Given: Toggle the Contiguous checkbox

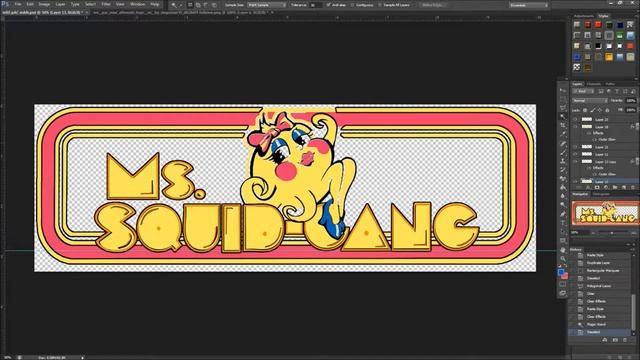Looking at the screenshot, I should (353, 5).
